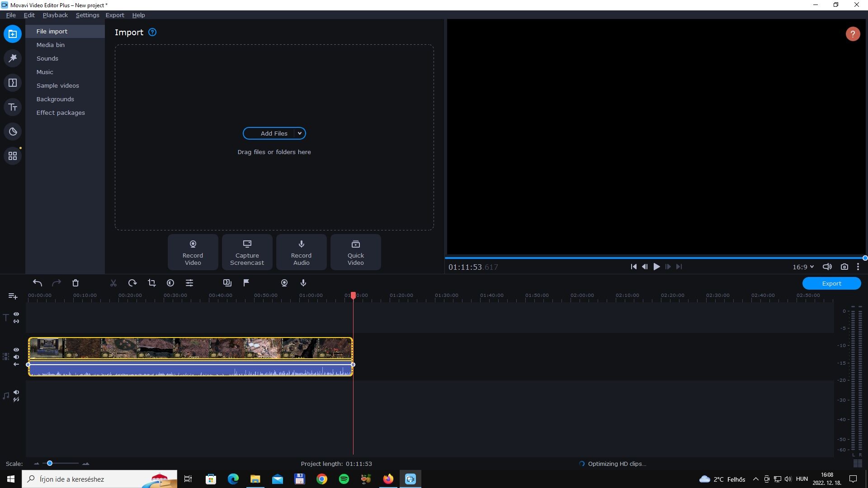Click the Windows search box
The width and height of the screenshot is (868, 488).
pos(99,479)
